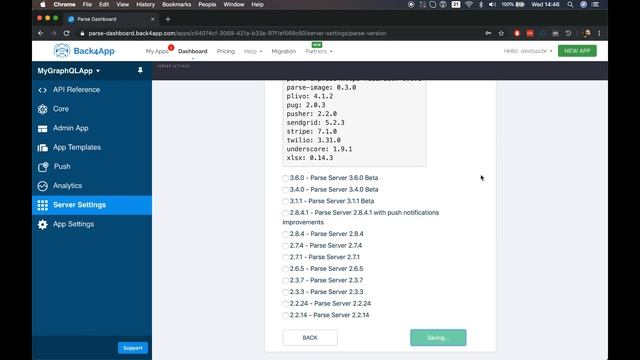Go back with Chrome back arrow
Viewport: 640px width, 360px height.
pos(40,33)
